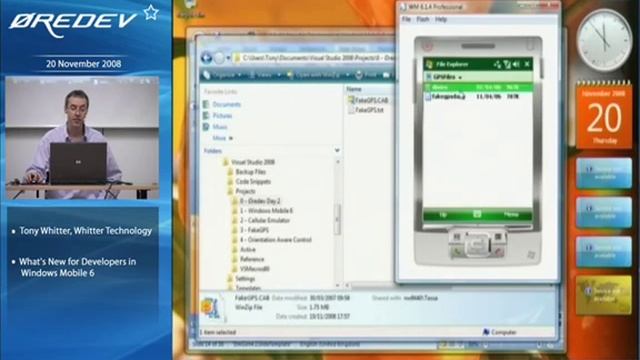Tap the connectivity icon in emulator title bar
The image size is (640, 360).
tap(497, 64)
